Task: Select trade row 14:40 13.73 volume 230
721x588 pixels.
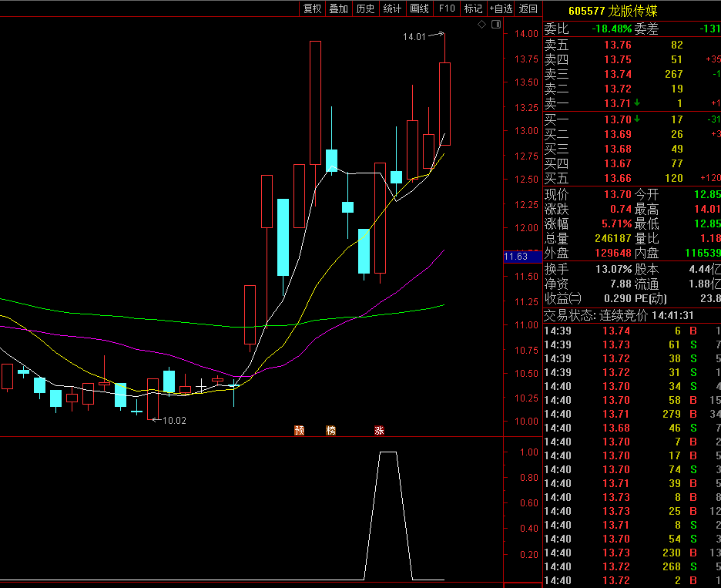Action: (632, 553)
